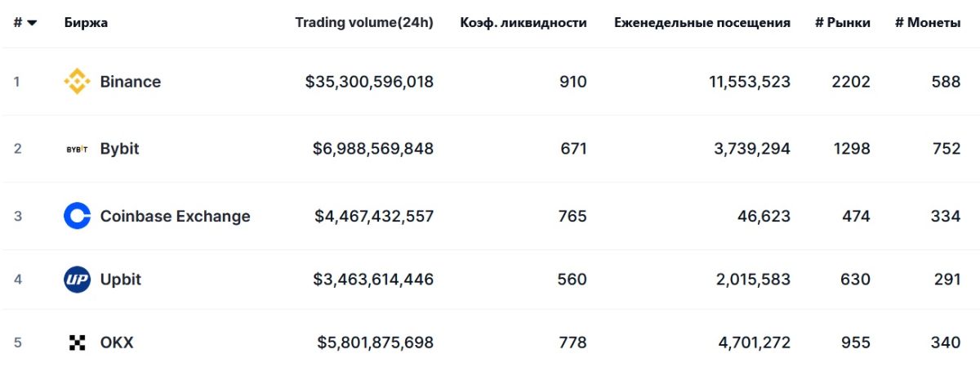
Task: Click OKX liquidity score 778
Action: 571,343
